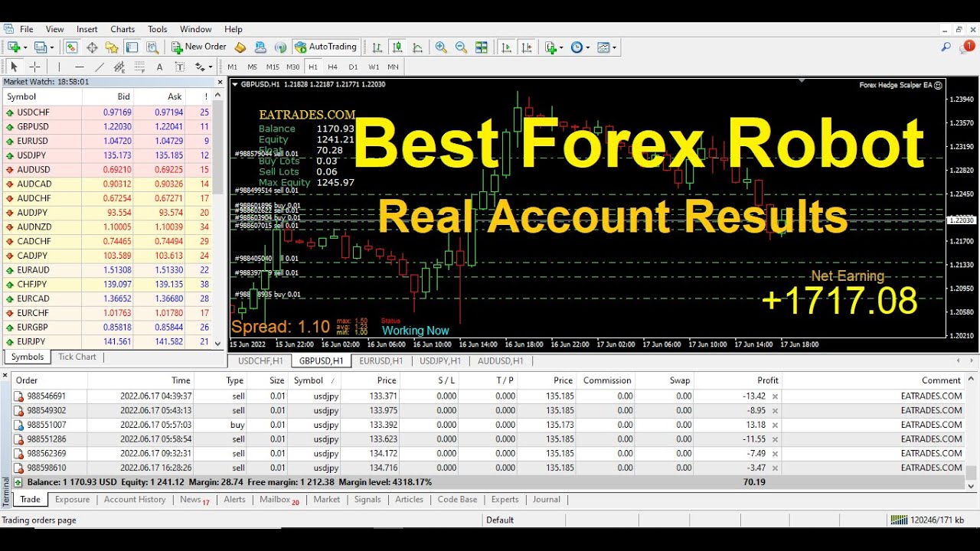This screenshot has width=980, height=551.
Task: Select the text A tool
Action: point(159,67)
